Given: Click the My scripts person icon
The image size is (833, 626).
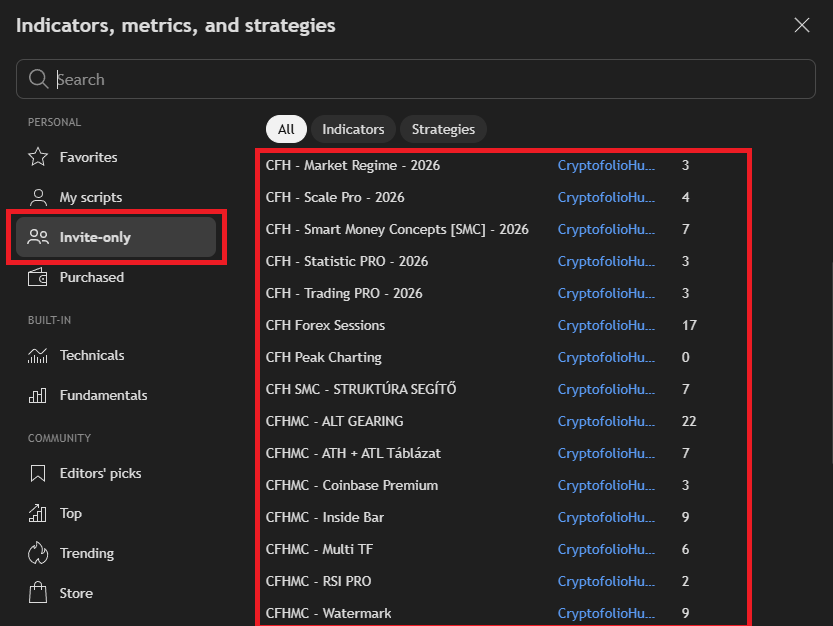Looking at the screenshot, I should [38, 197].
